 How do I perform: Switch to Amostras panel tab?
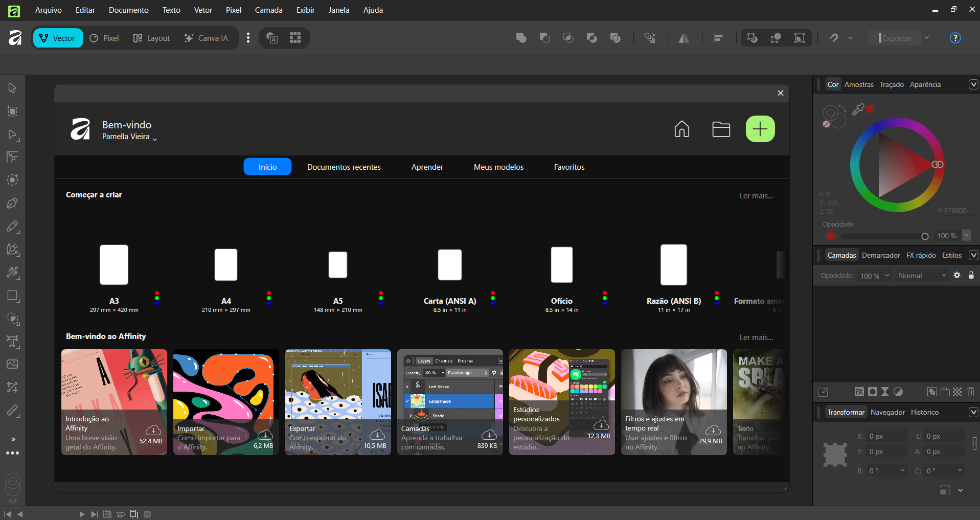[859, 84]
